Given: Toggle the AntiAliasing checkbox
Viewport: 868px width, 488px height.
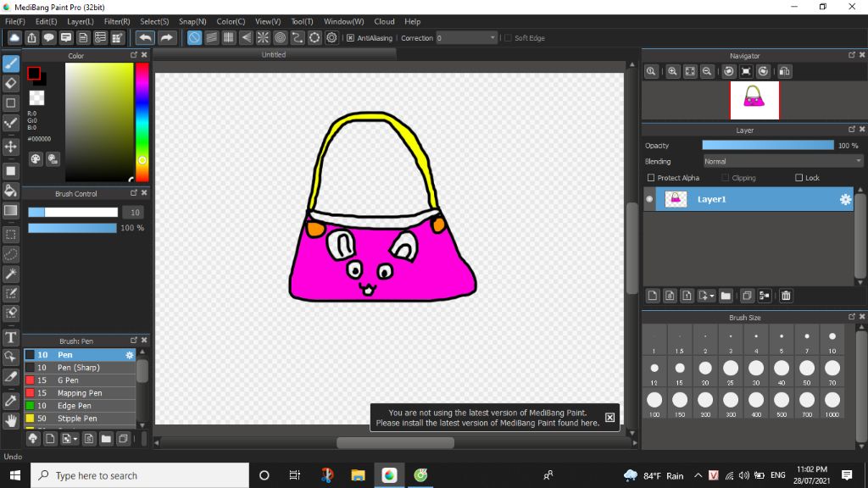Looking at the screenshot, I should coord(350,38).
